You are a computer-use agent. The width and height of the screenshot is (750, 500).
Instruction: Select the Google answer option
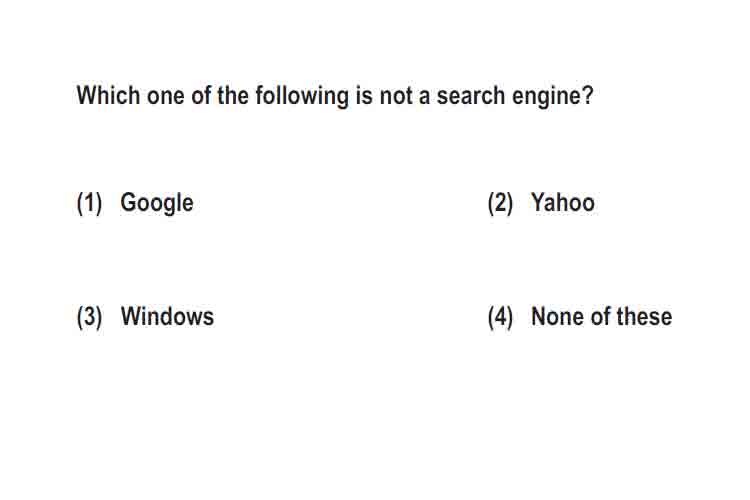click(x=157, y=203)
